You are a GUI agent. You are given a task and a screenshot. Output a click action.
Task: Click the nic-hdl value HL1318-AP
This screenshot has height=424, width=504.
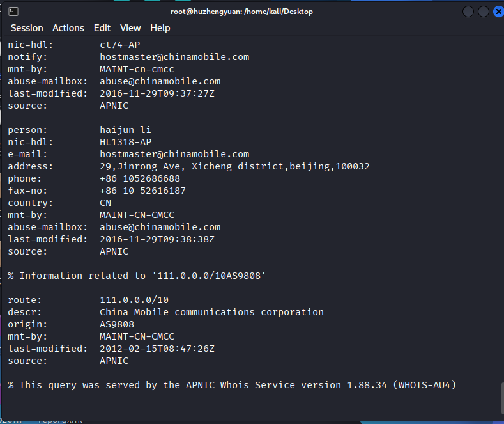click(126, 142)
